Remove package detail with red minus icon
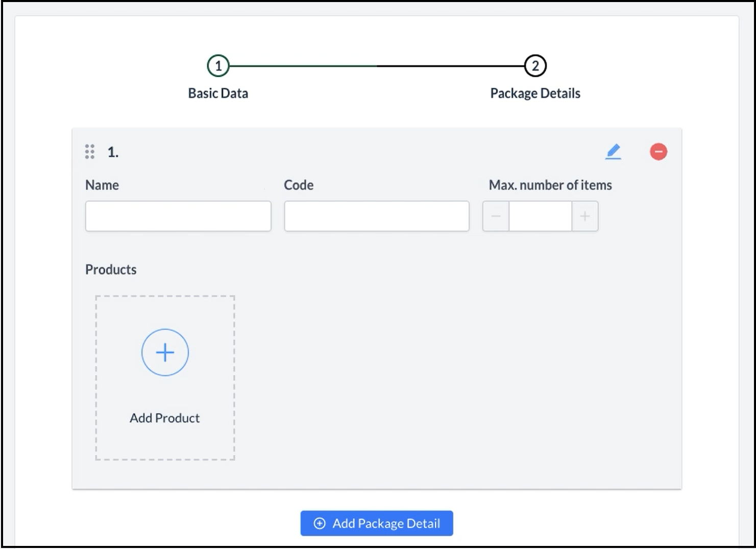The image size is (756, 549). [x=658, y=152]
